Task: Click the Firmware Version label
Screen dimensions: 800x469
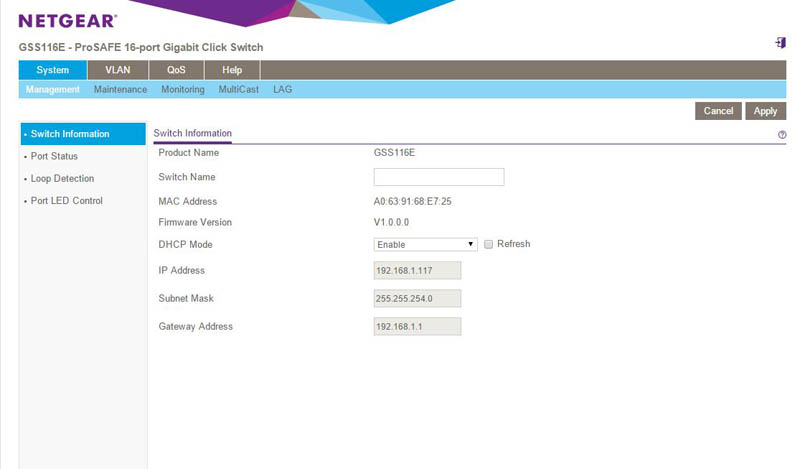Action: pos(195,223)
